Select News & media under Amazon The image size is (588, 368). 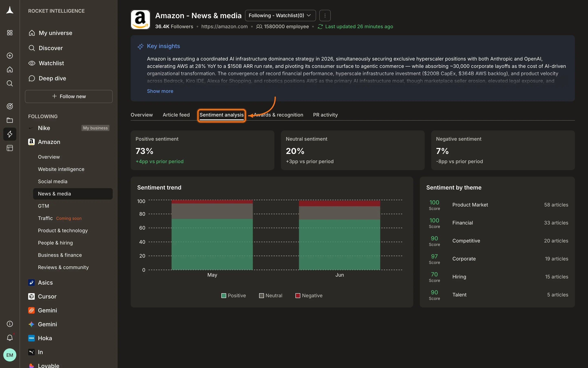click(73, 194)
